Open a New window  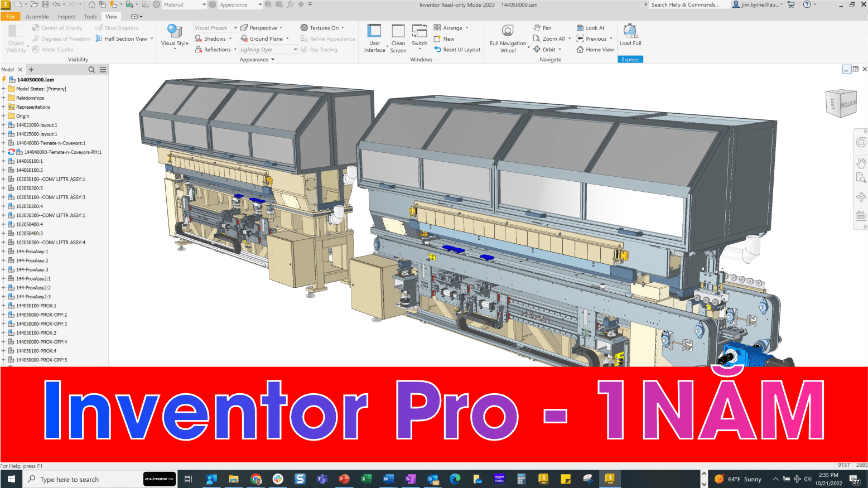[444, 38]
